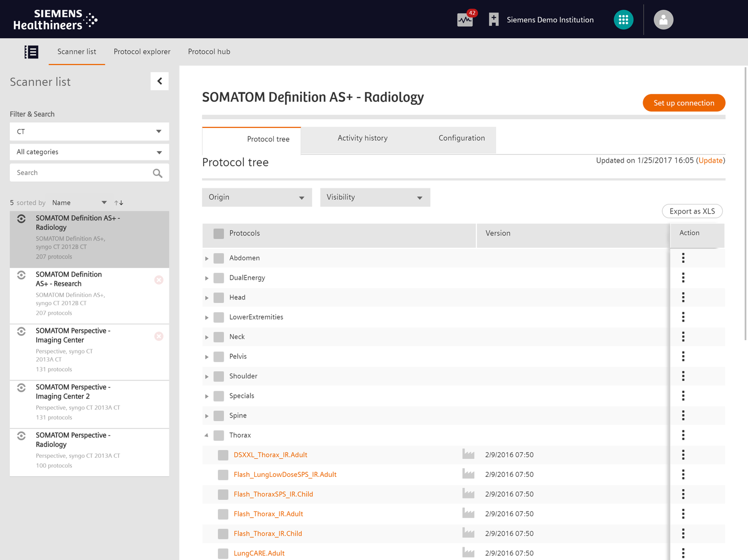This screenshot has width=748, height=560.
Task: Open action menu for DualEnergy row
Action: pos(683,278)
